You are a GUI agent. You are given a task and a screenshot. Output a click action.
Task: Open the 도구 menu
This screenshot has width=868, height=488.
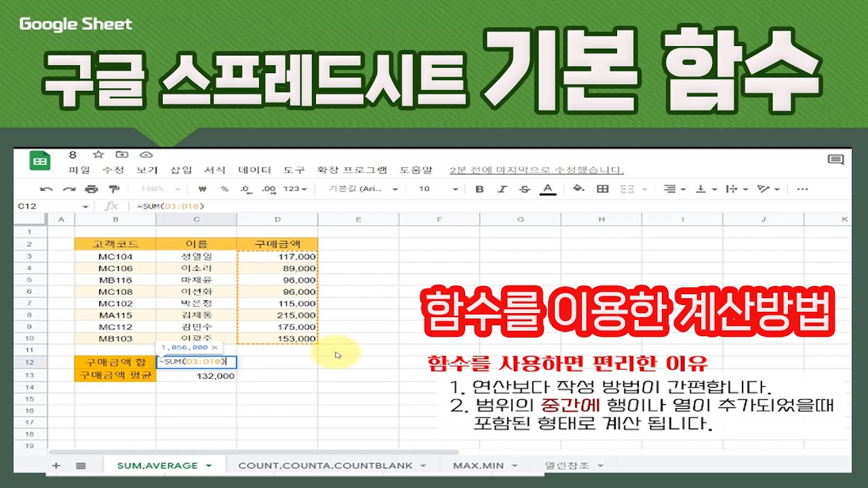pyautogui.click(x=294, y=170)
